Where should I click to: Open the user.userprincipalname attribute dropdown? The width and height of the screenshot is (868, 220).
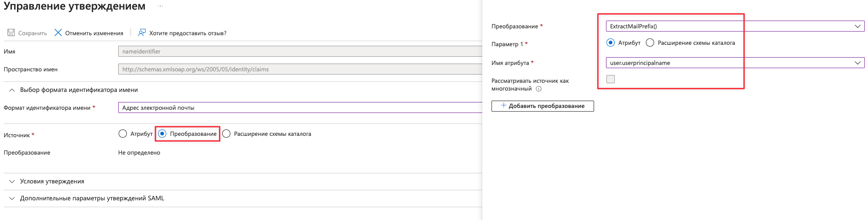(735, 63)
